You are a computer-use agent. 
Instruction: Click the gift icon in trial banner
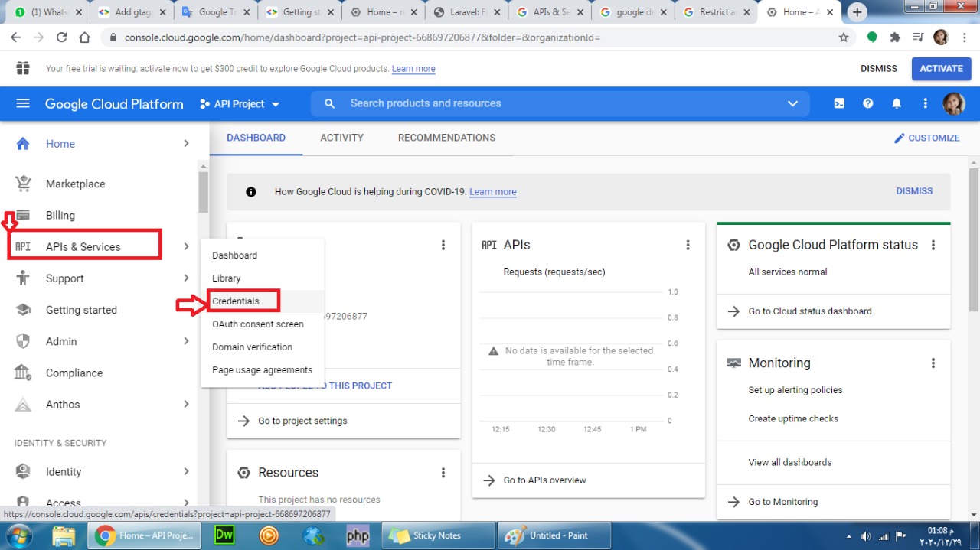pos(23,68)
